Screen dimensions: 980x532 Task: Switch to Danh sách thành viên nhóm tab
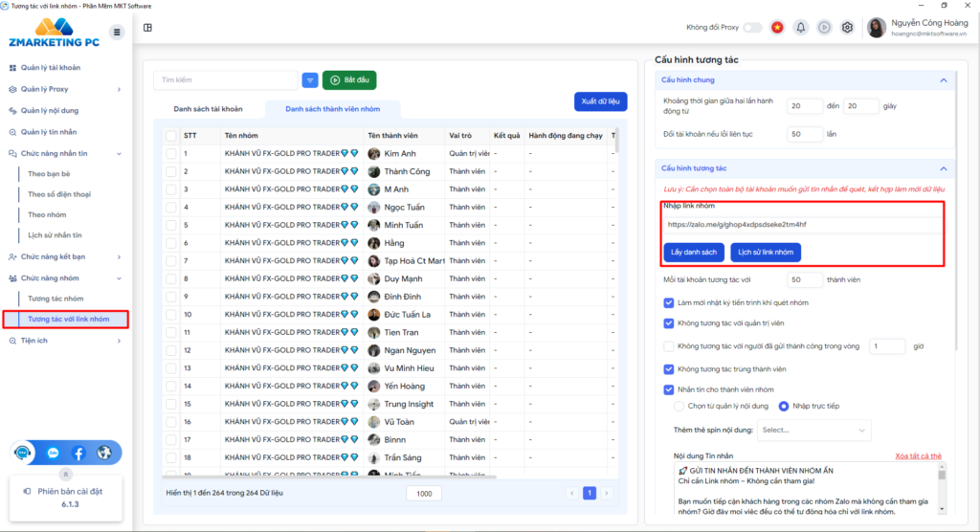[x=332, y=109]
